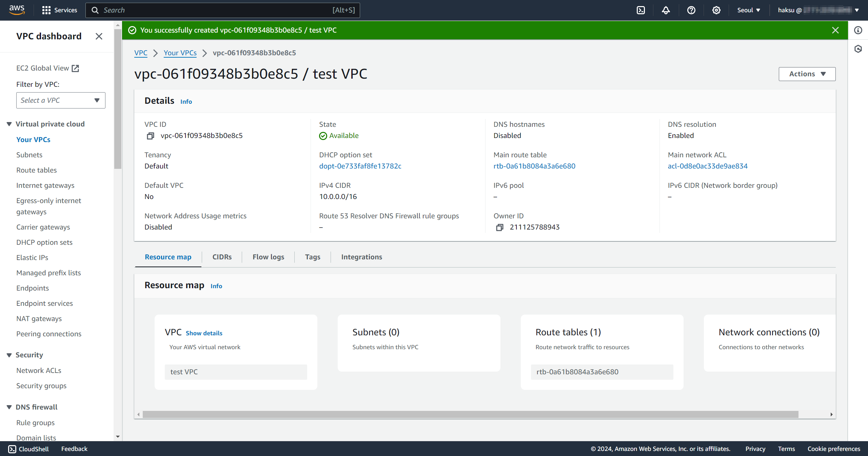Close the VPC dashboard sidebar
The image size is (868, 456).
tap(99, 36)
